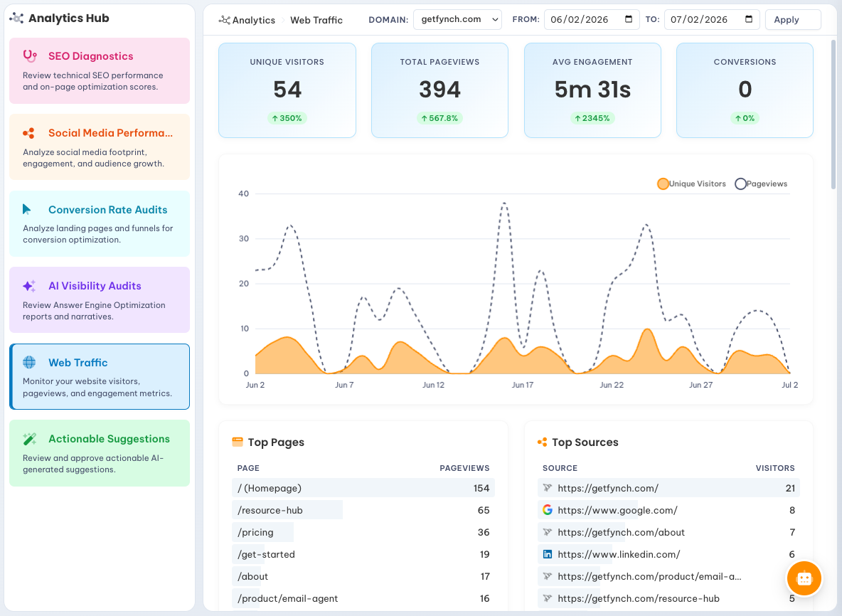Select the /resource-hub page row
The height and width of the screenshot is (616, 842).
[x=363, y=510]
